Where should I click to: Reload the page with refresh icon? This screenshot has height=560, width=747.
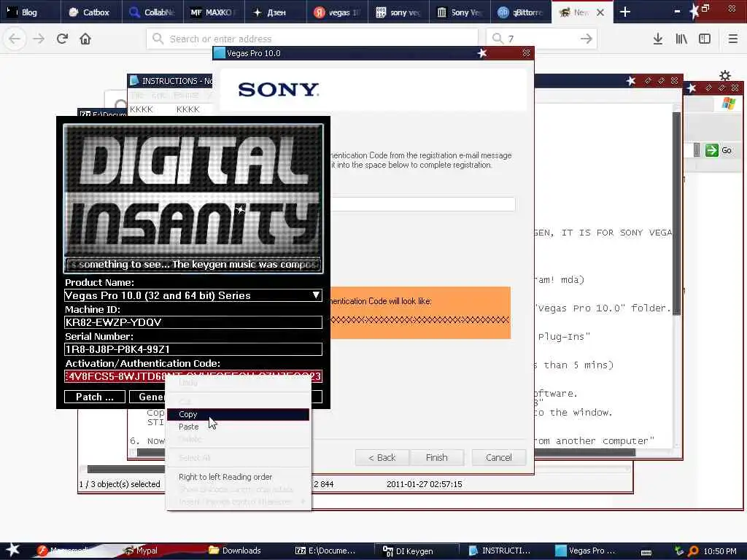click(x=63, y=39)
